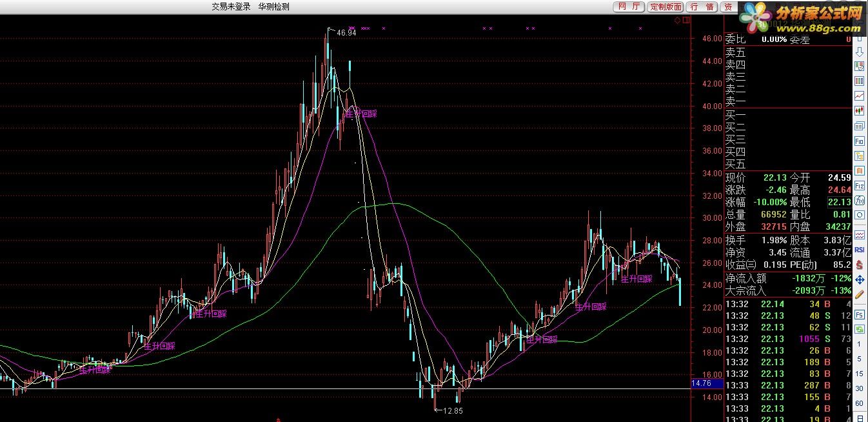Select the 卖一 ask level row
Viewport: 868px width, 422px height.
[x=788, y=101]
